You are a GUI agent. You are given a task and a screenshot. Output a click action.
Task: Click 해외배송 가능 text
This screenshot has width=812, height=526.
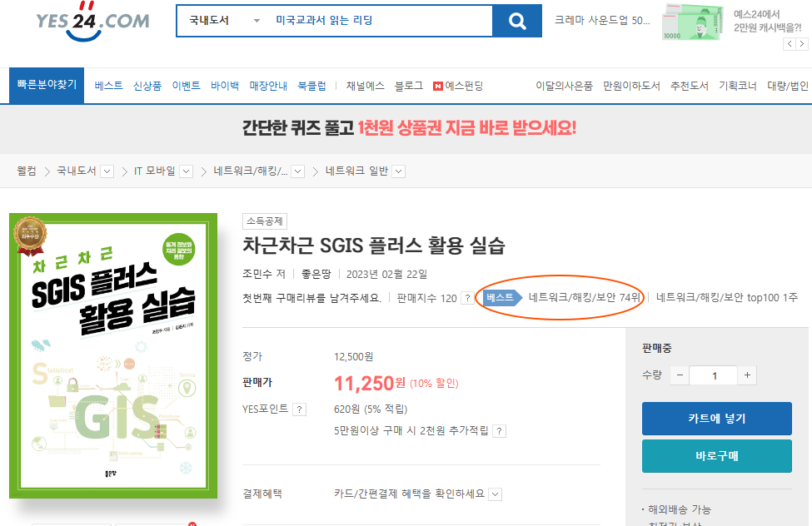pyautogui.click(x=680, y=509)
